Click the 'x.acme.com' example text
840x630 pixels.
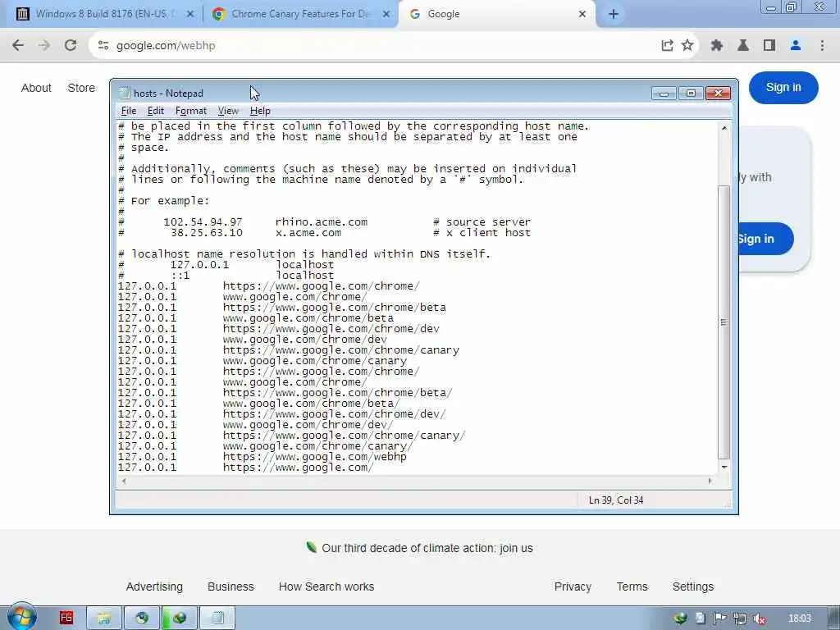308,232
